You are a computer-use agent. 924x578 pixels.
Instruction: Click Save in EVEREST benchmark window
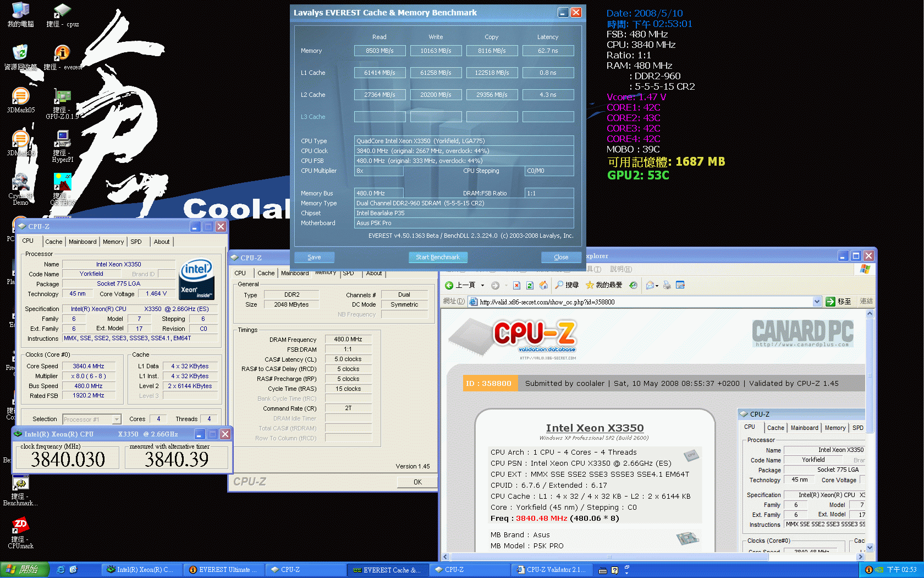coord(314,257)
